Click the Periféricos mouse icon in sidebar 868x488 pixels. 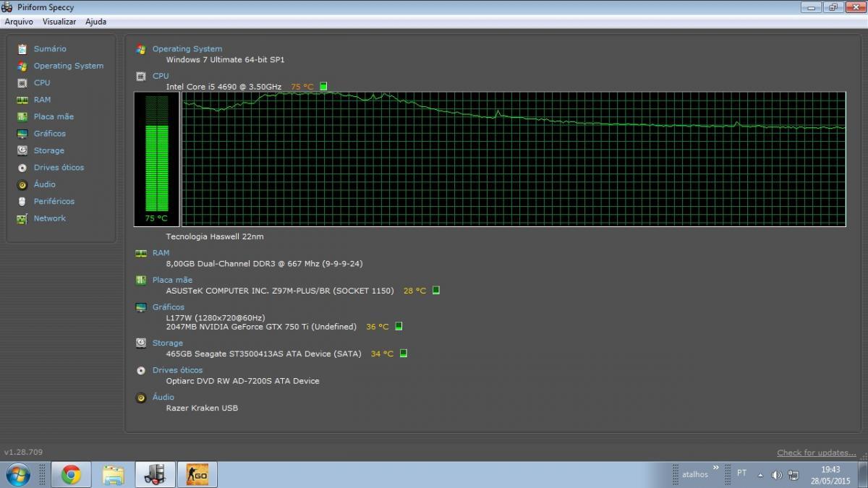22,201
